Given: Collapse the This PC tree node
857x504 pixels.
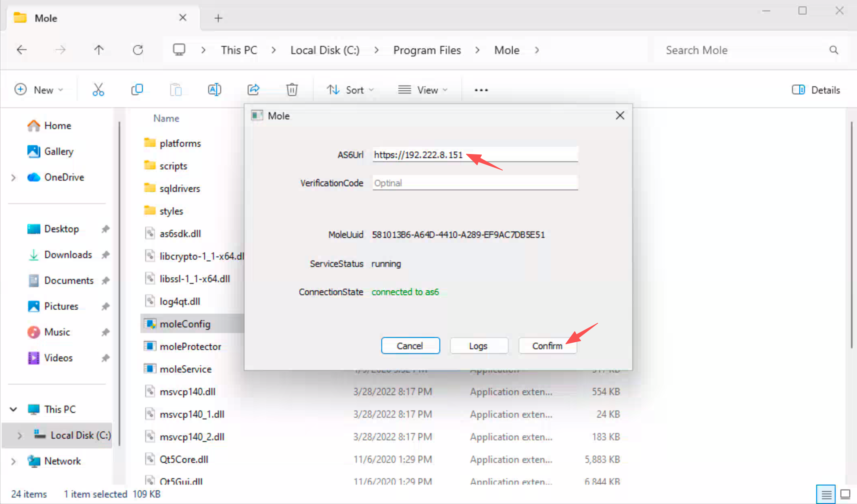Looking at the screenshot, I should coord(13,409).
